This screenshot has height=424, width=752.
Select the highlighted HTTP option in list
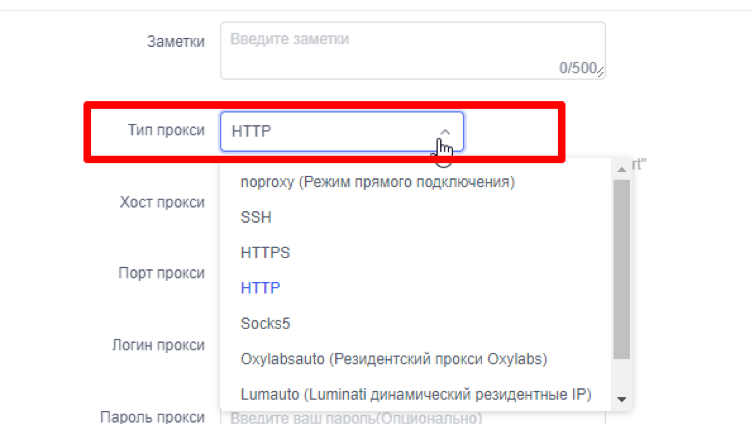[260, 288]
